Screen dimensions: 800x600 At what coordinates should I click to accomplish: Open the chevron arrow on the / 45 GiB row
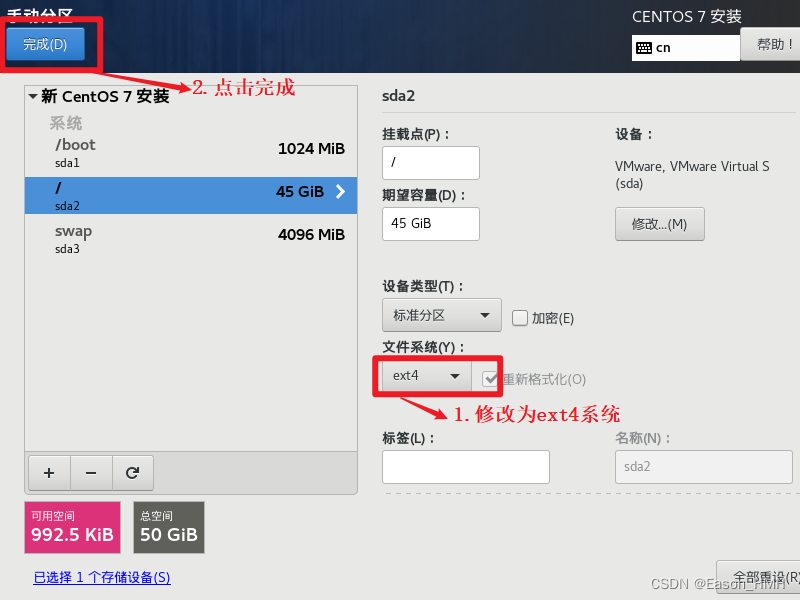tap(340, 191)
